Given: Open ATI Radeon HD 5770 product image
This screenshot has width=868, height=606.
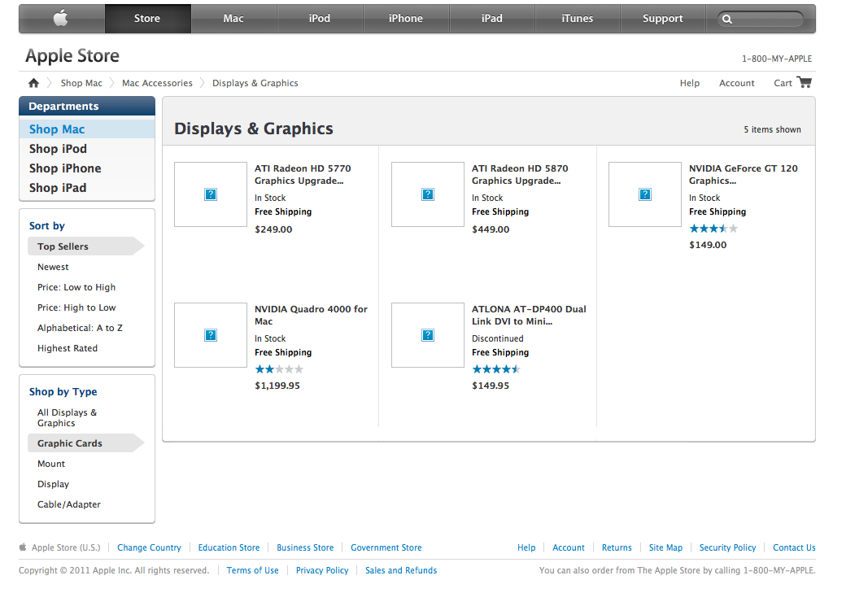Looking at the screenshot, I should (x=211, y=194).
